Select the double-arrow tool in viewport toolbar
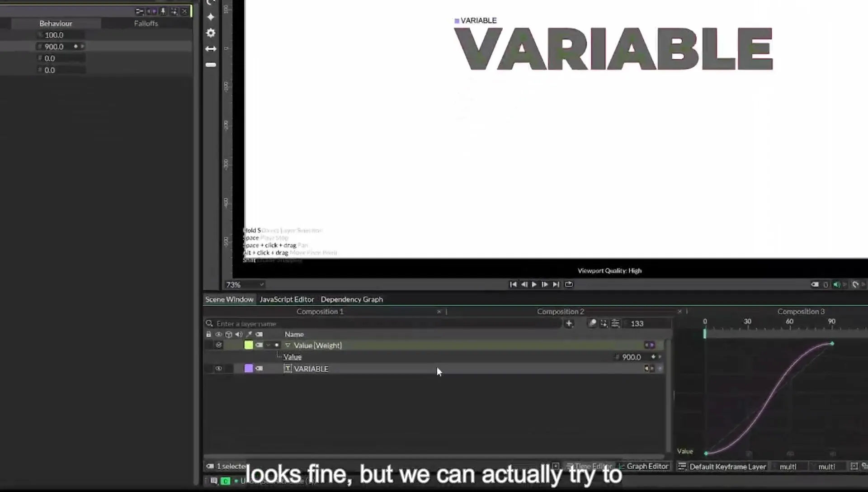 tap(211, 49)
